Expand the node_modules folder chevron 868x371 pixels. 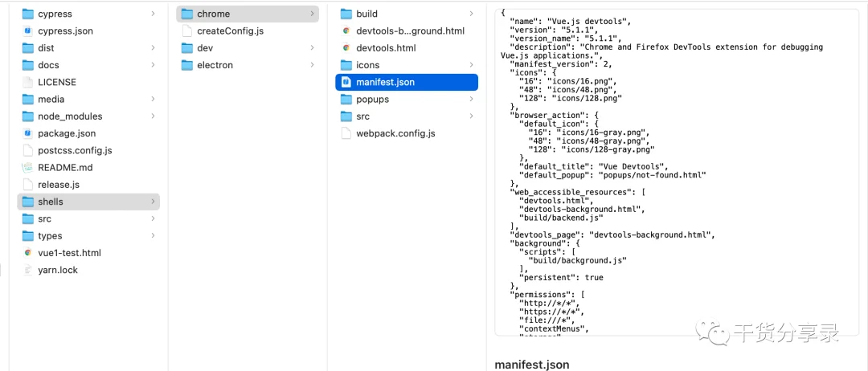pyautogui.click(x=153, y=116)
